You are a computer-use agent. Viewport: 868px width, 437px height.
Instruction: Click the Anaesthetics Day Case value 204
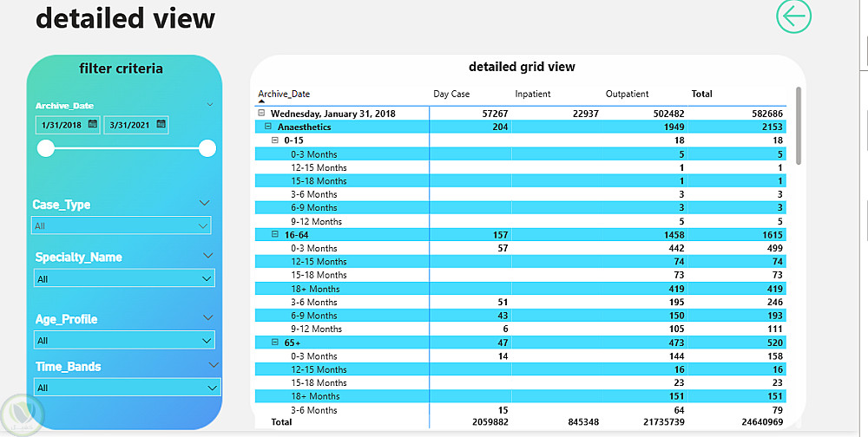500,127
